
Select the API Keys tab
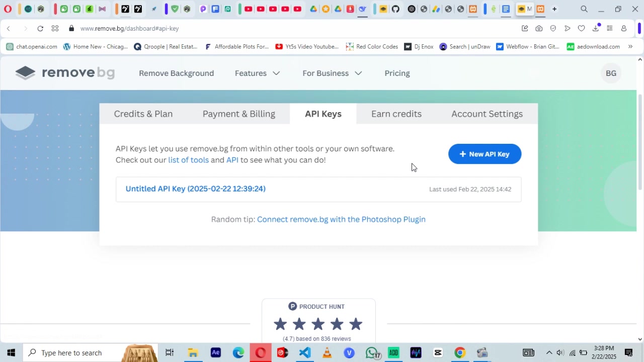click(x=323, y=114)
